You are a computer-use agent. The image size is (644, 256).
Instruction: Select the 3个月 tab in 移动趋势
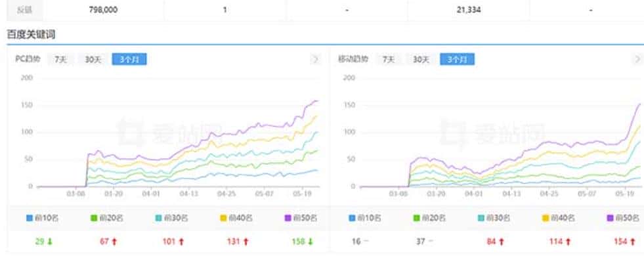[x=457, y=60]
